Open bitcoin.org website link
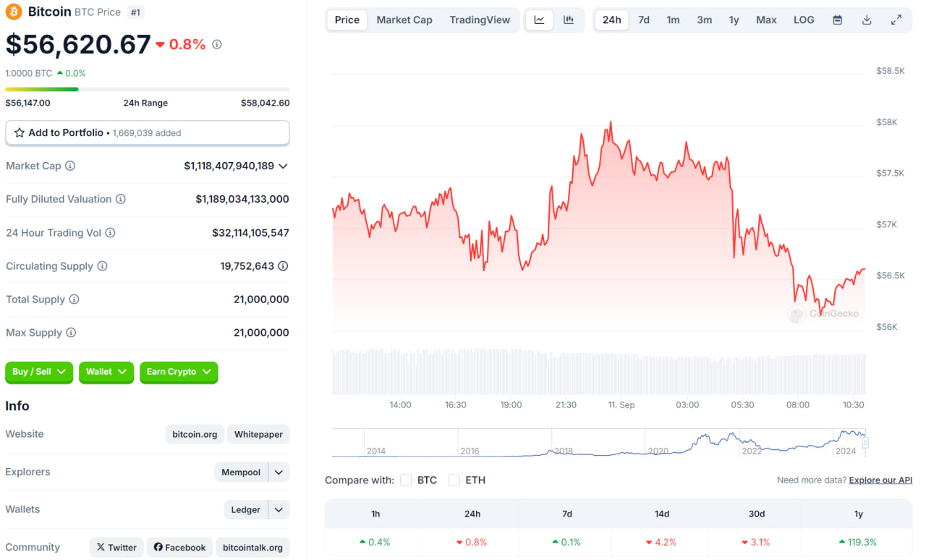 tap(195, 435)
